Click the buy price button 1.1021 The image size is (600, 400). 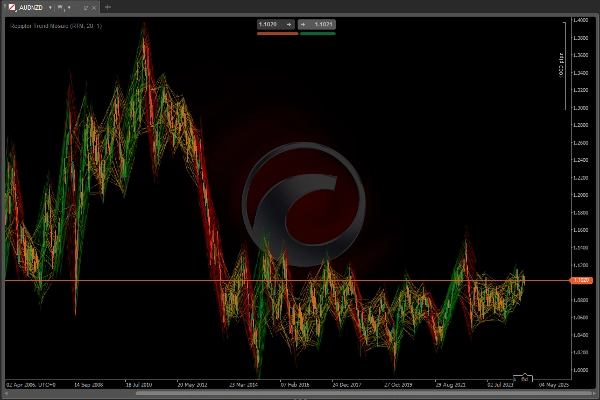tap(317, 24)
